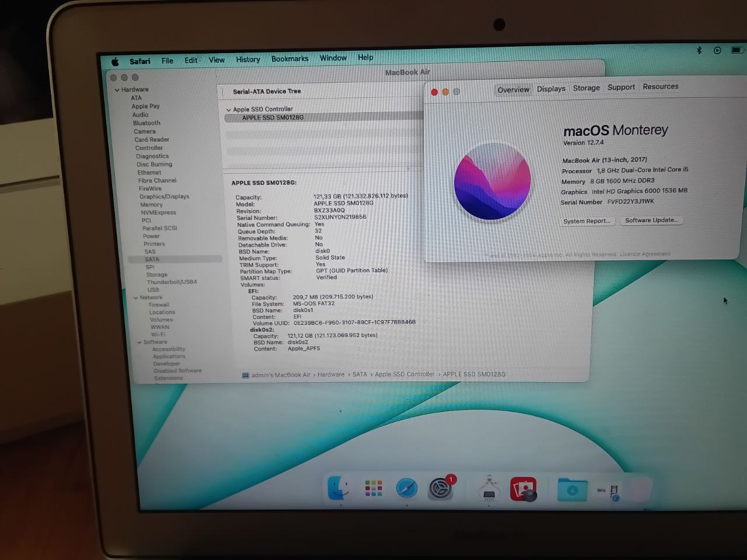
Task: Open the Edit menu
Action: click(191, 60)
